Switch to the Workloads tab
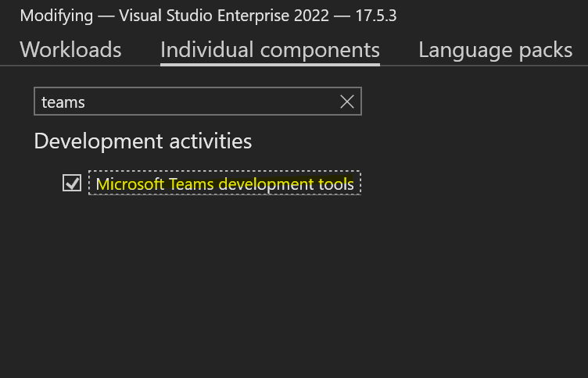This screenshot has width=588, height=378. [70, 50]
